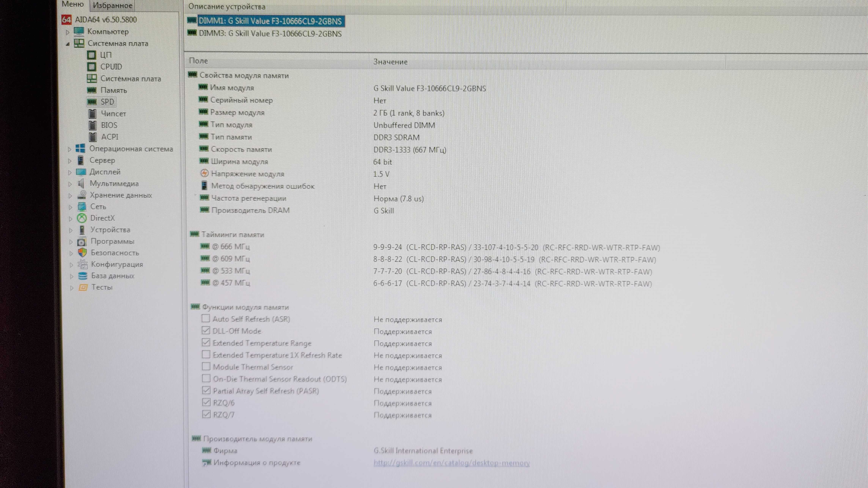Image resolution: width=868 pixels, height=488 pixels.
Task: Click the Системная плата motherboard icon at tree root
Action: (x=79, y=43)
